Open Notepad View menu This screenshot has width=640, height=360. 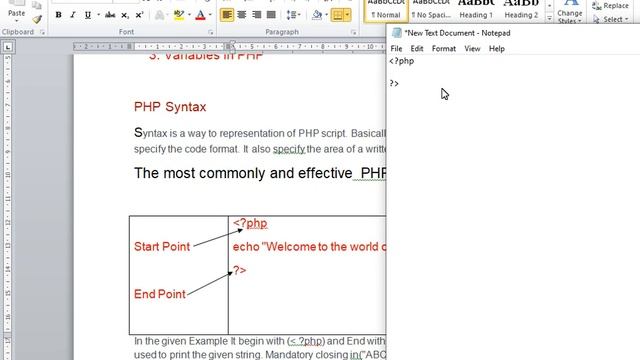tap(472, 49)
